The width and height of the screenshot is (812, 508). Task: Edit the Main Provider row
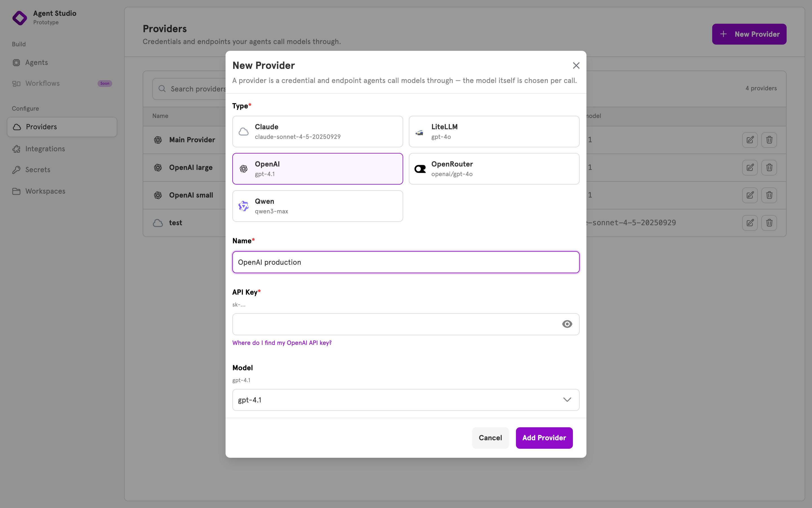click(750, 140)
